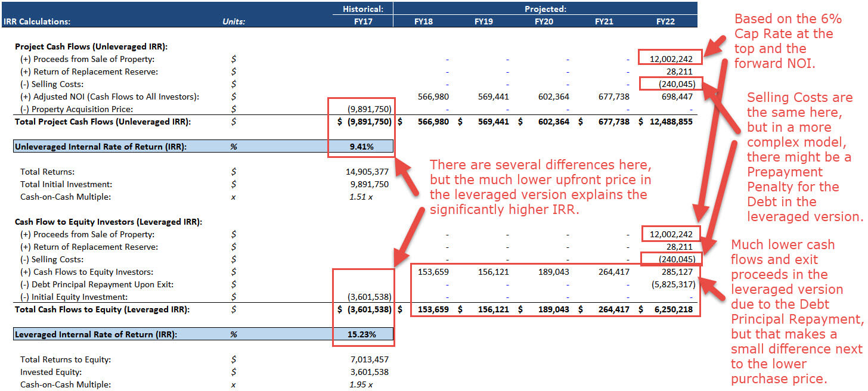This screenshot has height=391, width=868.
Task: Click the red arrow pointing at 15.23% IRR
Action: click(410, 240)
